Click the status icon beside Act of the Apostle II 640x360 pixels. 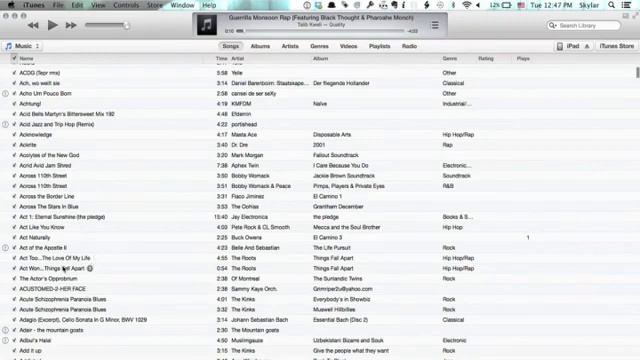[5, 248]
